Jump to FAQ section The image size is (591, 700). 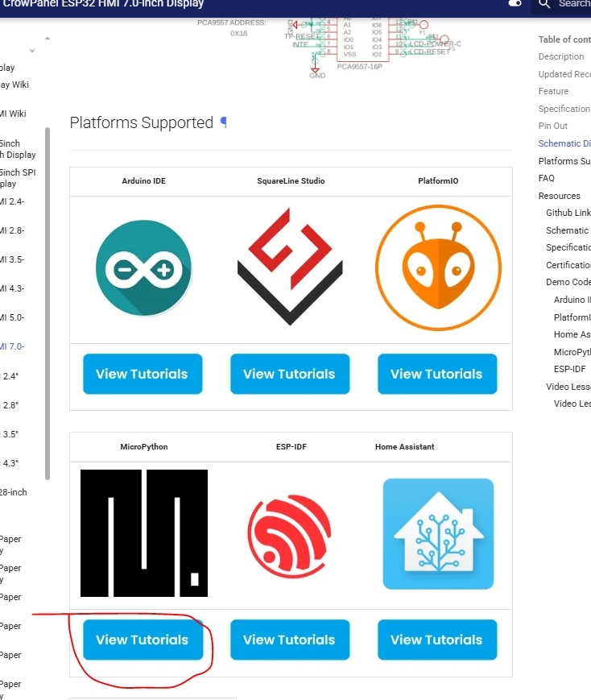click(547, 178)
